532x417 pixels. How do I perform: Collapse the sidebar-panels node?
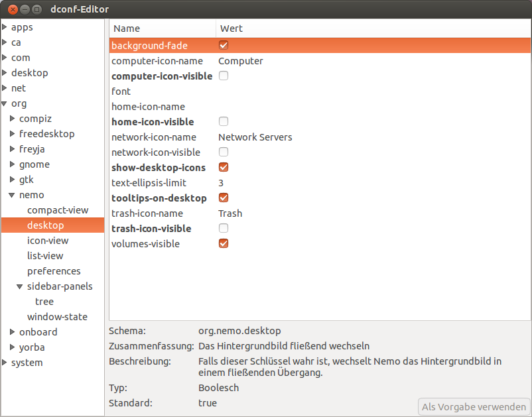(20, 286)
